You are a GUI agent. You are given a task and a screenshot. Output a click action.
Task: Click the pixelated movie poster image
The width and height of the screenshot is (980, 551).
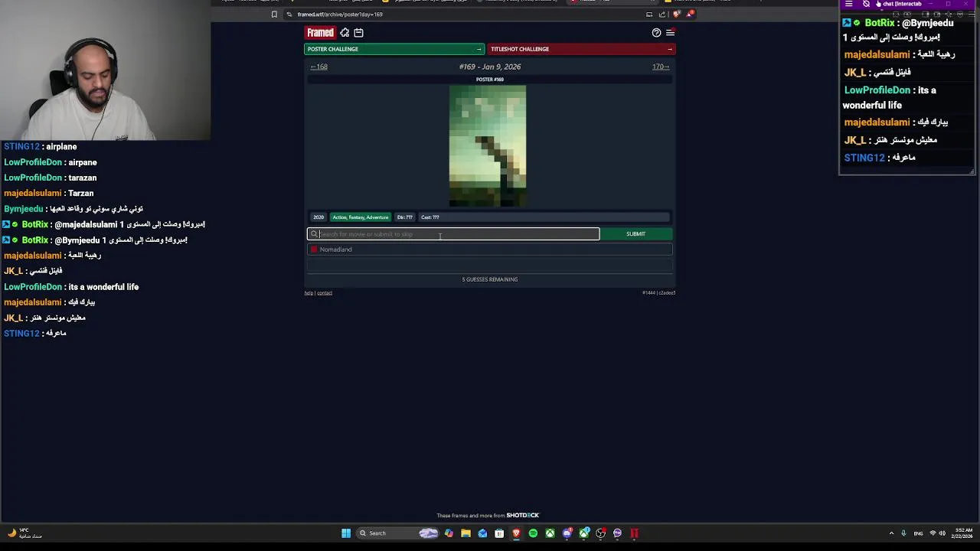click(488, 145)
